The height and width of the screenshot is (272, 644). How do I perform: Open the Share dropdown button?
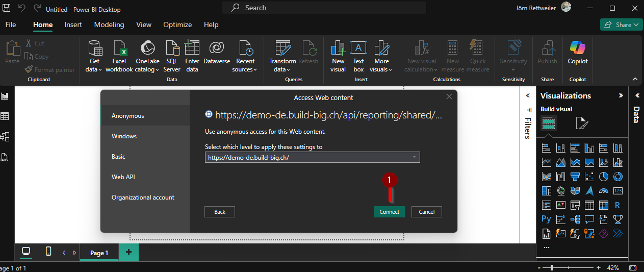click(621, 24)
